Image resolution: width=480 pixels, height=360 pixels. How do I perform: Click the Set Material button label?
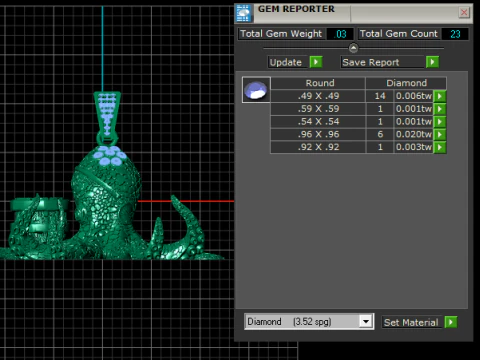[411, 322]
